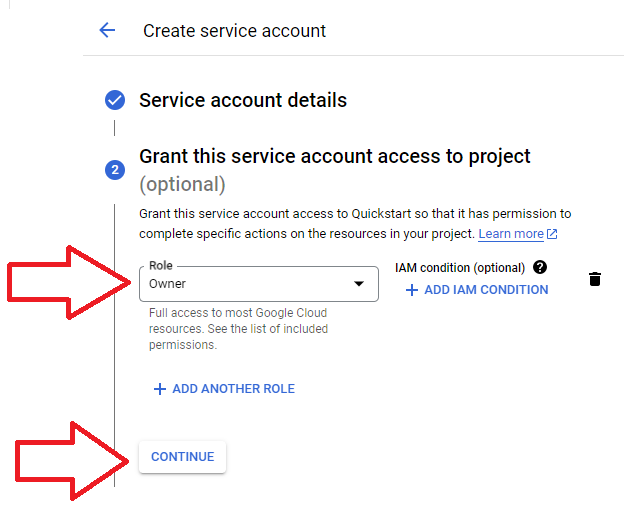Open the Role dropdown showing Owner
This screenshot has height=511, width=624.
259,284
